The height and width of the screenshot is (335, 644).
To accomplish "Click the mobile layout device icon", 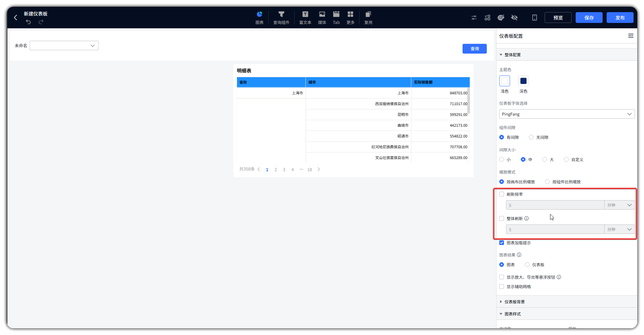I will [534, 18].
